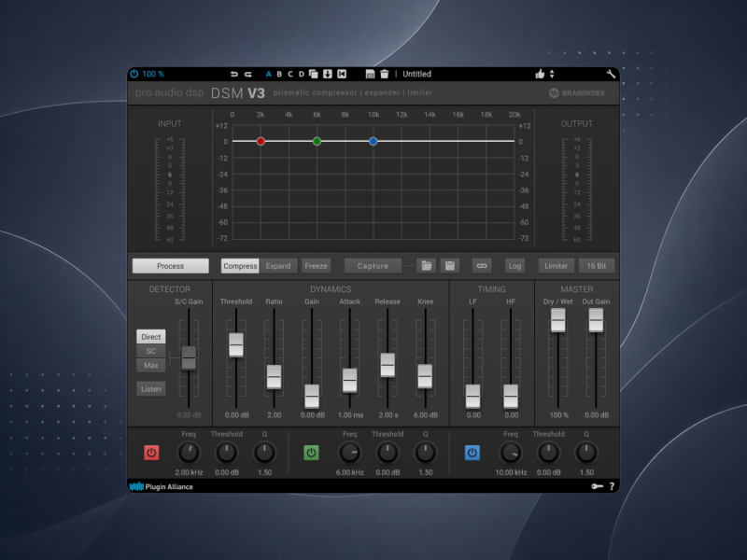Toggle the red band power button
This screenshot has height=560, width=747.
pos(151,453)
